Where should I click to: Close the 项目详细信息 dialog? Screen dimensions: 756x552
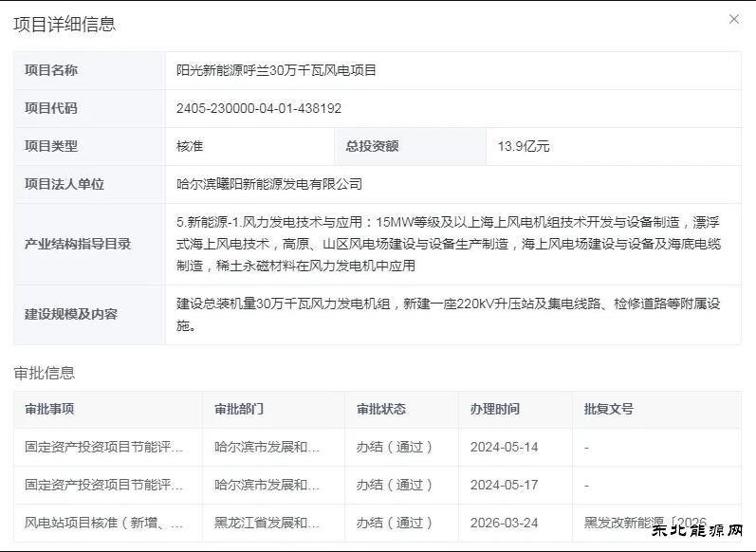pos(733,19)
